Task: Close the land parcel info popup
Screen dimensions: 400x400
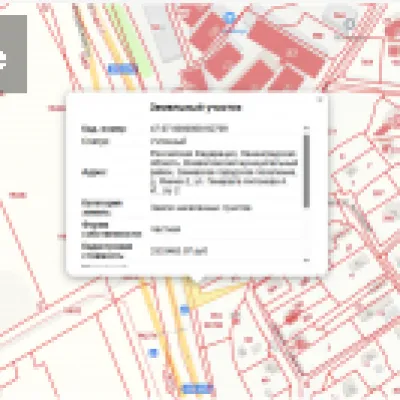Action: click(320, 100)
